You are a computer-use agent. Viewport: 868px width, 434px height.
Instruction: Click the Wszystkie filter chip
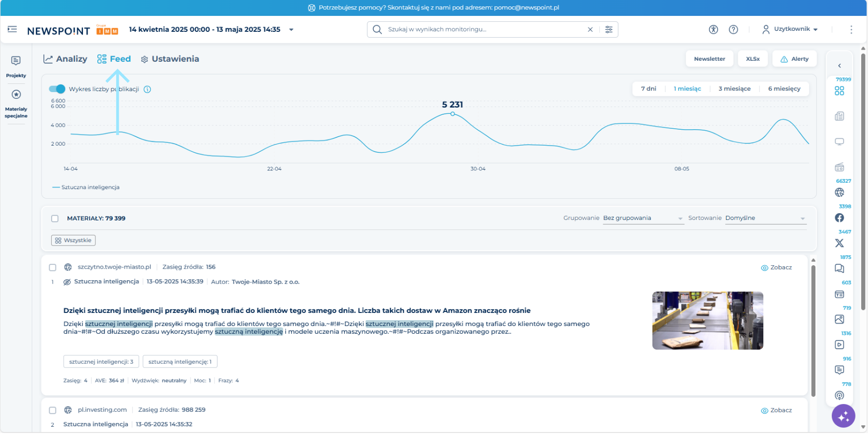tap(73, 240)
